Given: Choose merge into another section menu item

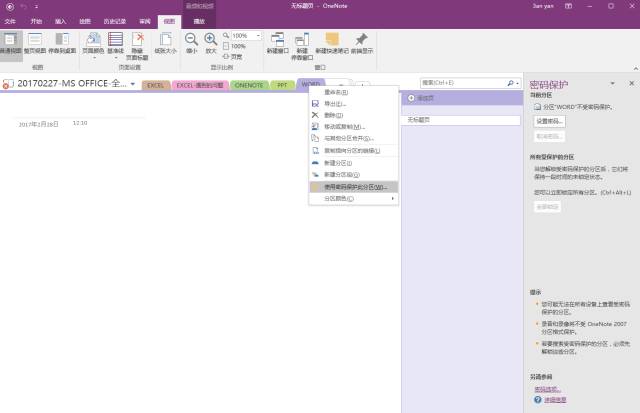Looking at the screenshot, I should 353,138.
